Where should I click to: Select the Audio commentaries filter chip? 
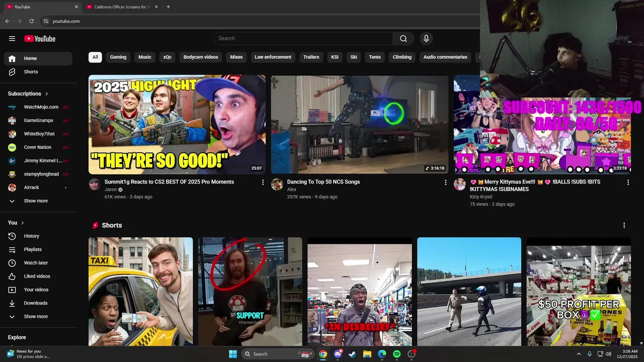pyautogui.click(x=445, y=57)
